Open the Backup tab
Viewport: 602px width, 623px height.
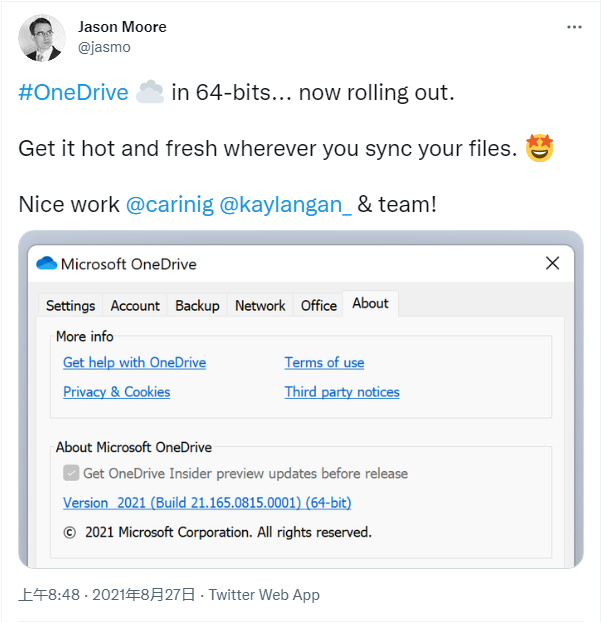click(x=197, y=306)
